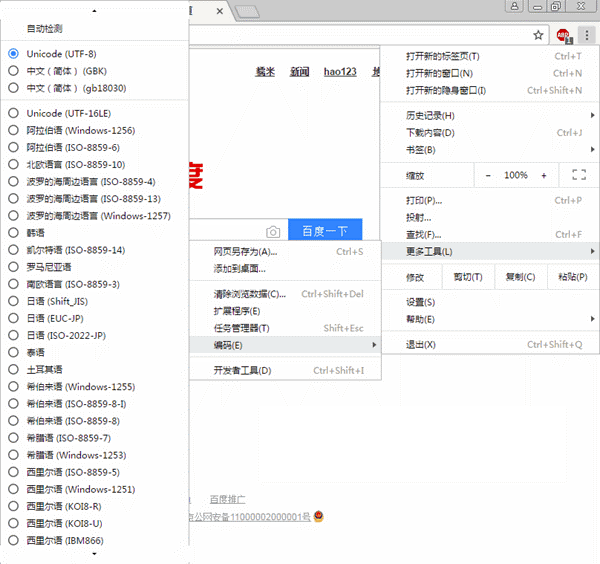
Task: Select 韩语 encoding option
Action: tap(95, 233)
